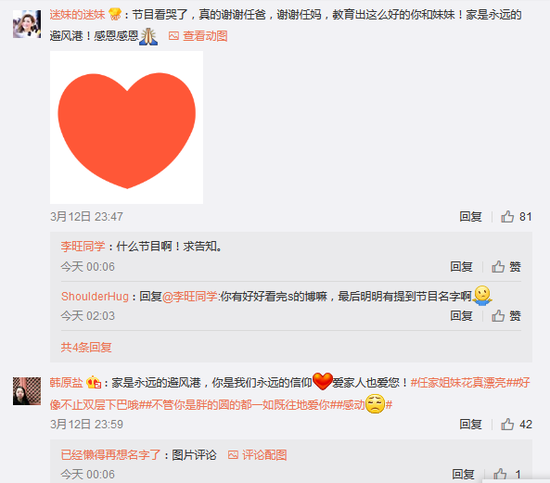Open 已经懒得再想名字了 username link
This screenshot has width=550, height=483.
pyautogui.click(x=110, y=455)
